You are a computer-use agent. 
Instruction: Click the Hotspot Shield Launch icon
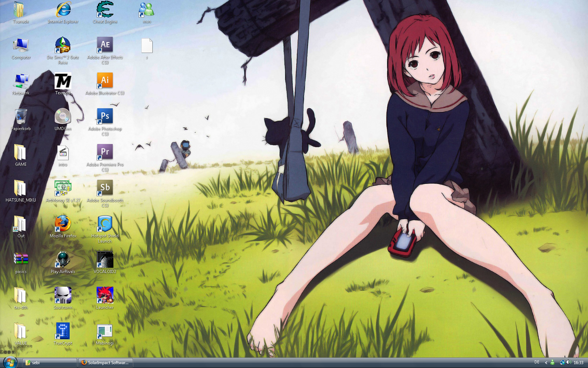pos(105,224)
